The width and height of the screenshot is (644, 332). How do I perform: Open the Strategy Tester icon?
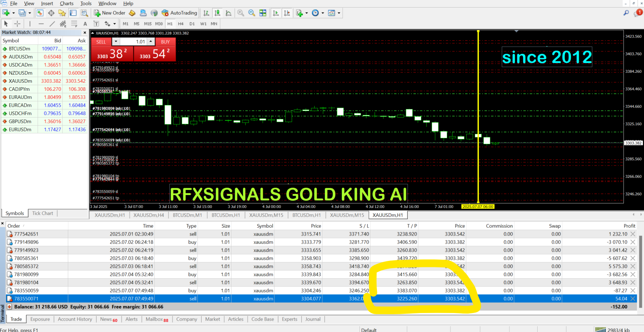click(x=84, y=13)
